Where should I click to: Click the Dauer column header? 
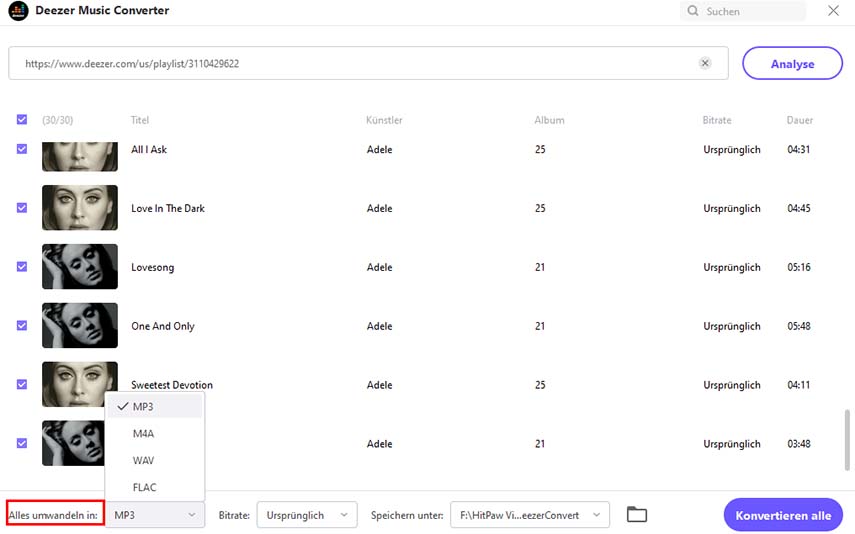[x=799, y=120]
